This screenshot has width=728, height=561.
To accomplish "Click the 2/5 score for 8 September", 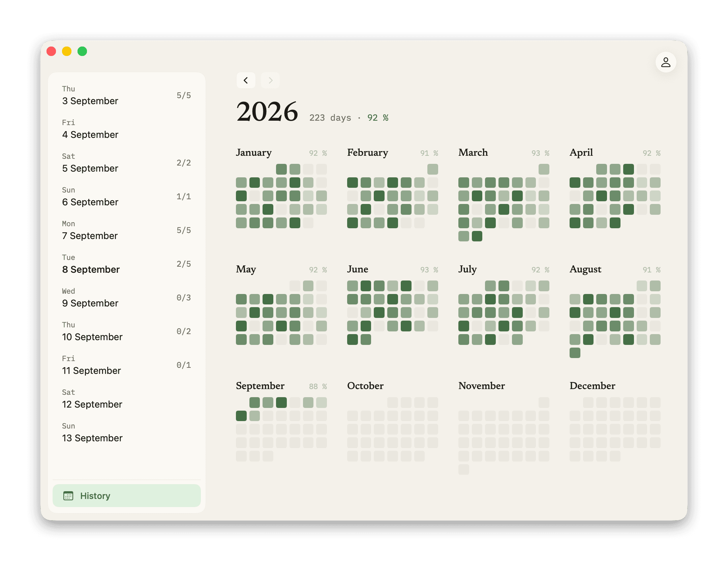I will [184, 264].
